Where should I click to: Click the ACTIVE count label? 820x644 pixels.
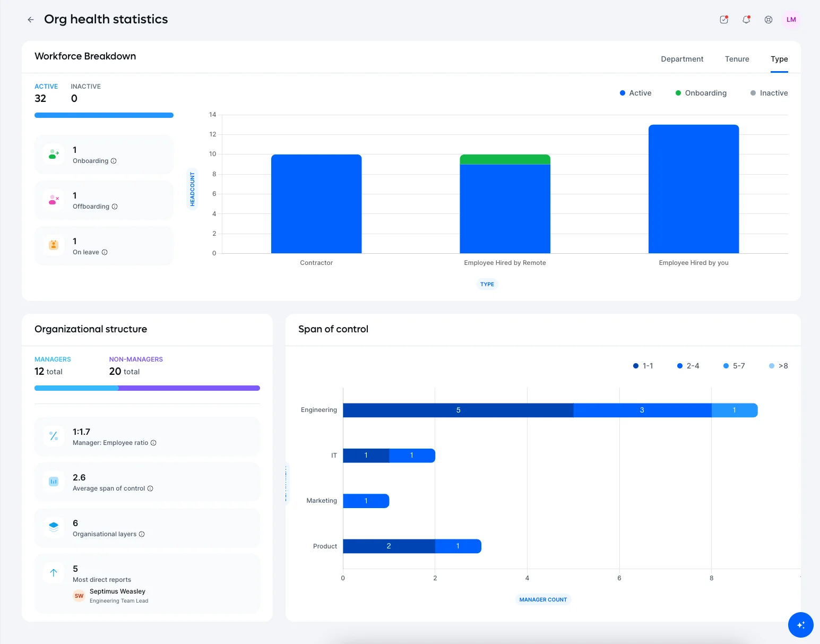click(46, 87)
